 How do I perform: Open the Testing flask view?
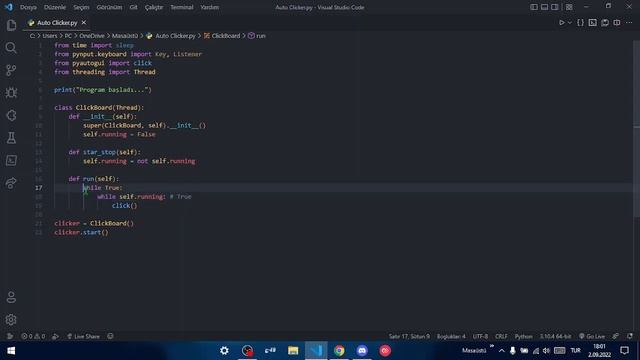(x=11, y=138)
